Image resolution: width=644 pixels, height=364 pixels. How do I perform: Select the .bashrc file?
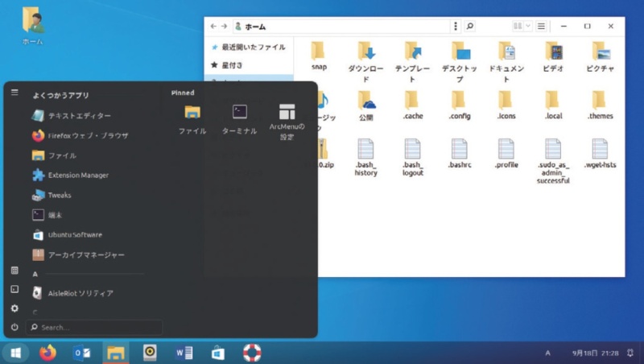460,153
